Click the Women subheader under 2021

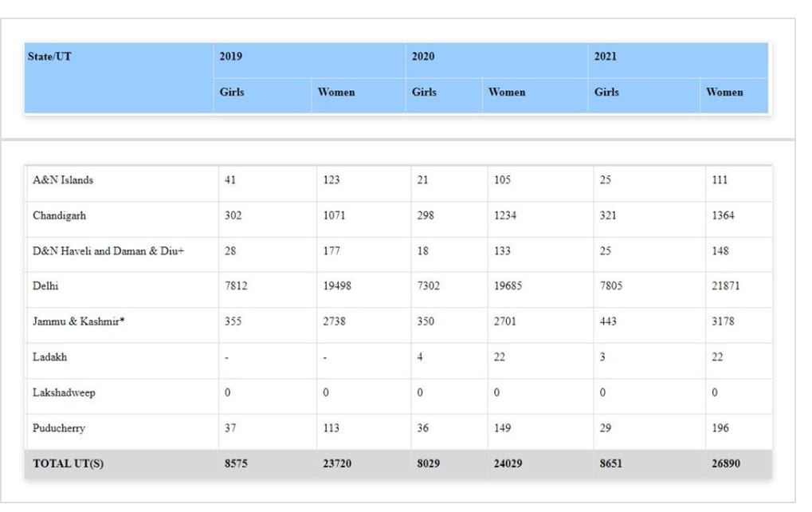tap(724, 93)
